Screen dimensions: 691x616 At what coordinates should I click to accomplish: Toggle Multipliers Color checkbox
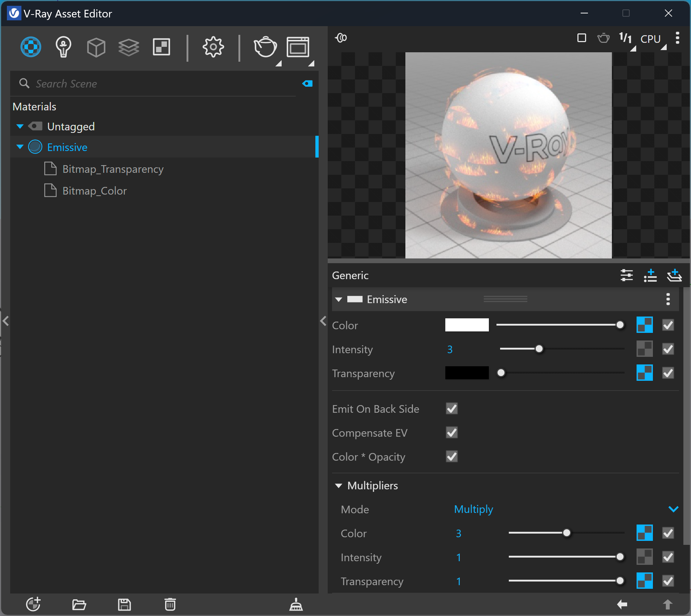pos(668,533)
